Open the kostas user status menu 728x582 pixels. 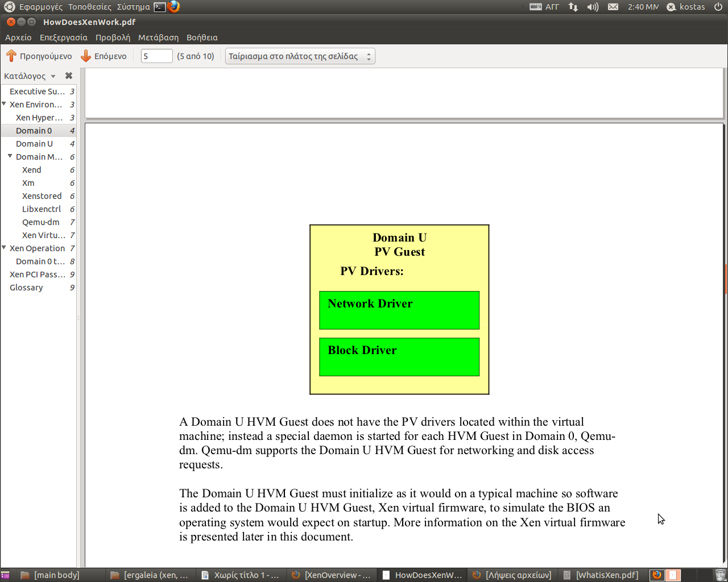(686, 7)
